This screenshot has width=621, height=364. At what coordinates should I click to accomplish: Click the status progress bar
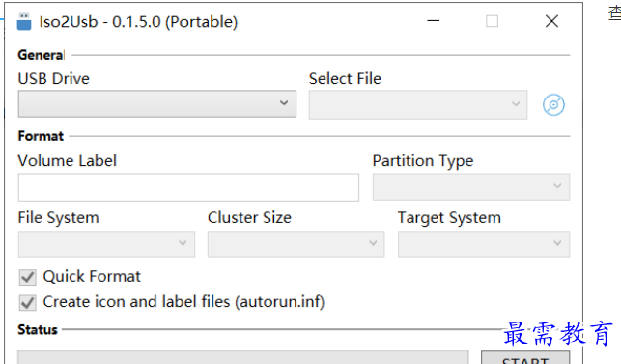pyautogui.click(x=243, y=357)
